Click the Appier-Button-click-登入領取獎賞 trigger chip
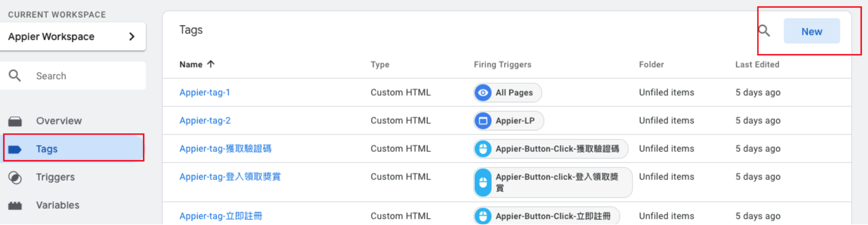This screenshot has width=868, height=225. point(553,182)
